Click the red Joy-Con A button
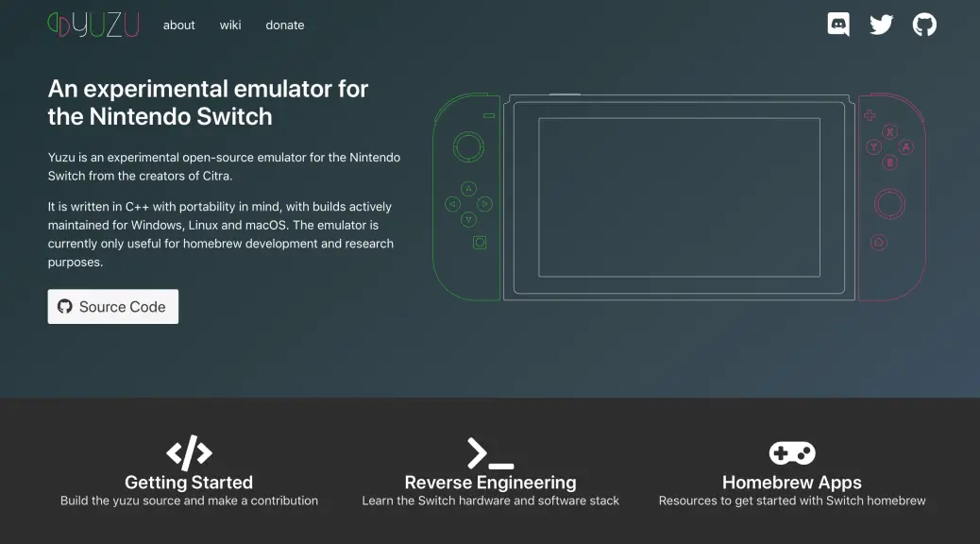 pos(906,147)
